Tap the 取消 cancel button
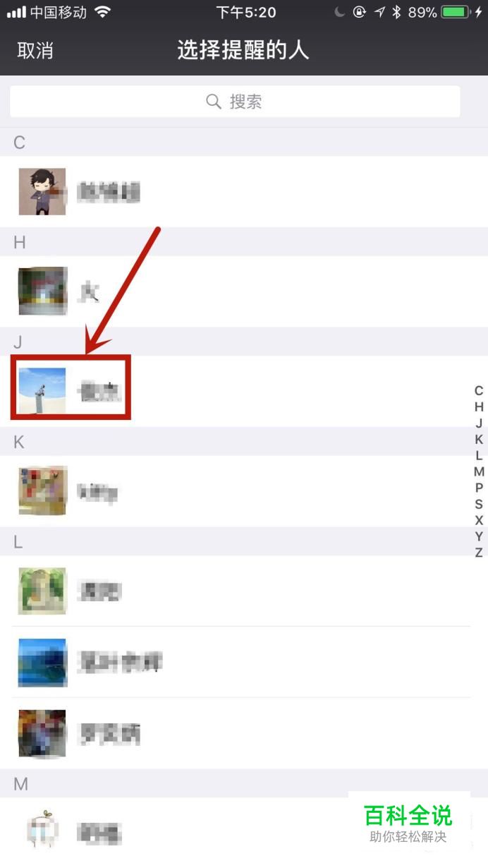Viewport: 488px width, 868px height. click(35, 51)
